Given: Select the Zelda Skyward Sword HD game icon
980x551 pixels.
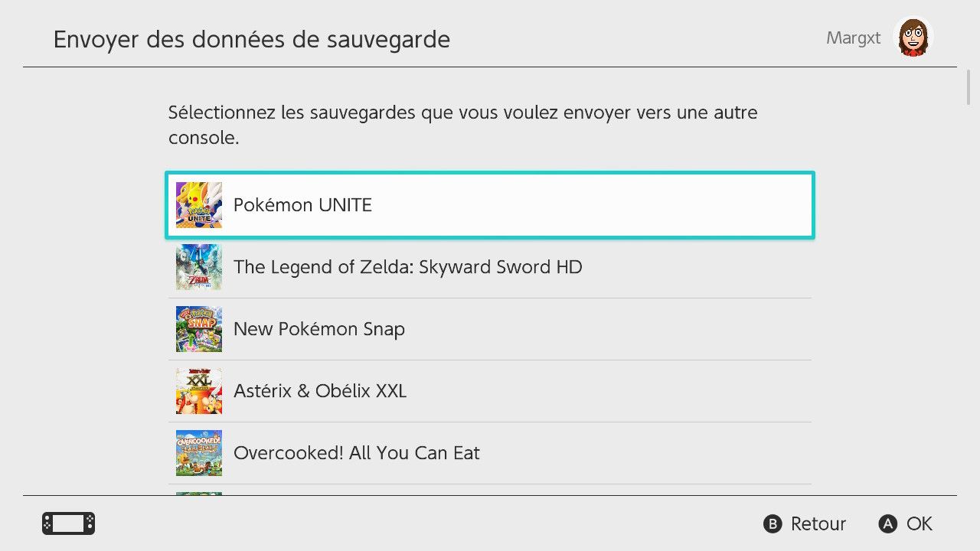Looking at the screenshot, I should click(x=199, y=267).
